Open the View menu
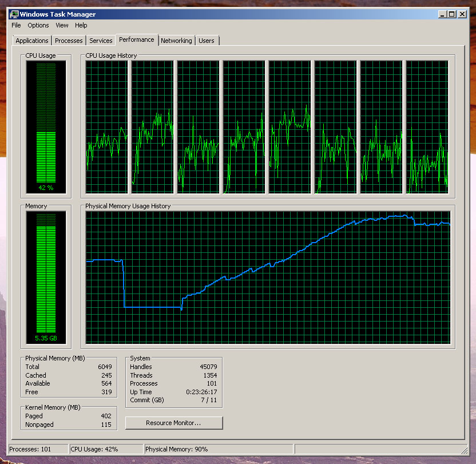The height and width of the screenshot is (464, 476). pos(62,25)
